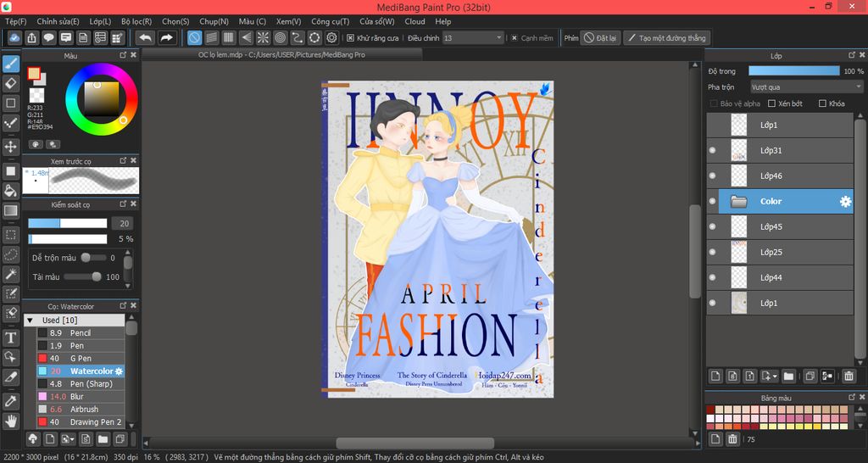868x463 pixels.
Task: Hide the Lớp46 layer visibility dot
Action: coord(712,176)
